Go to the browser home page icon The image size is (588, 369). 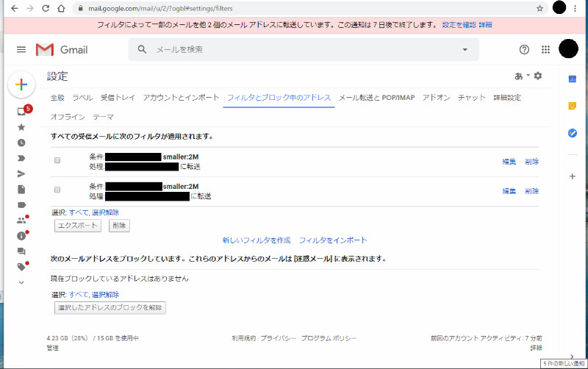[x=61, y=8]
